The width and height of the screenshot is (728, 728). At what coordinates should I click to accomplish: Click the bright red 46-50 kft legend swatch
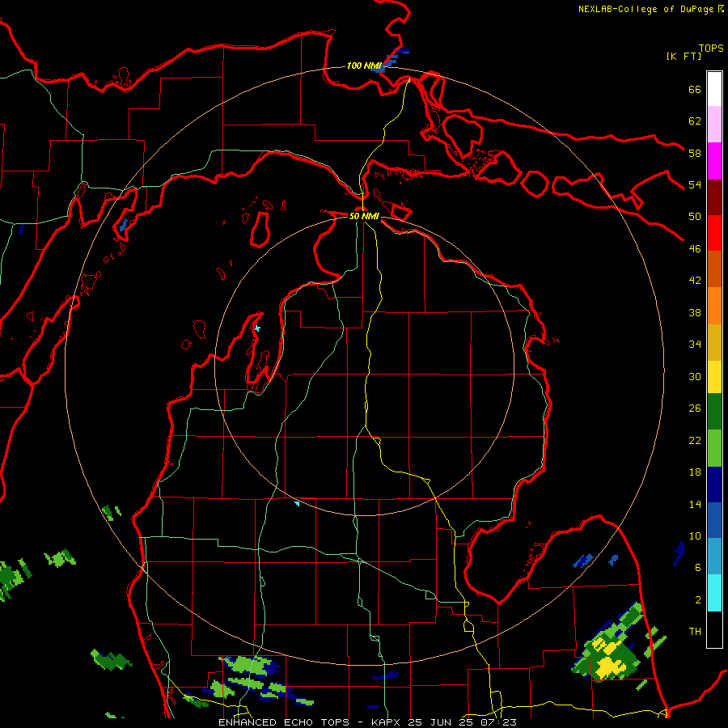(714, 233)
